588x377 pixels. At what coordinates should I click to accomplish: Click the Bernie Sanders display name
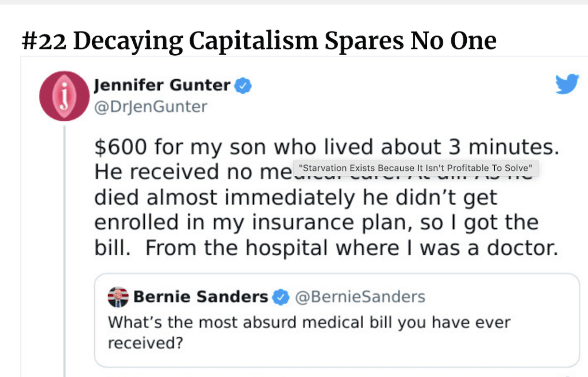(201, 297)
